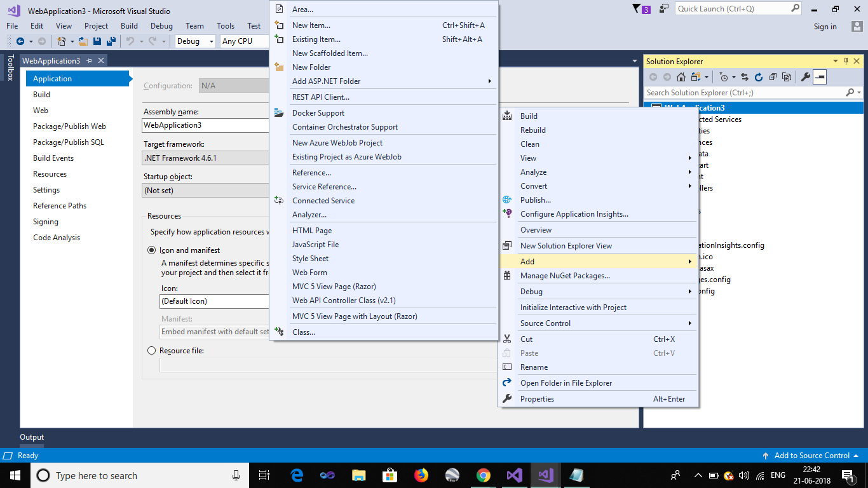The image size is (868, 488).
Task: Open the Project menu
Action: [x=97, y=26]
